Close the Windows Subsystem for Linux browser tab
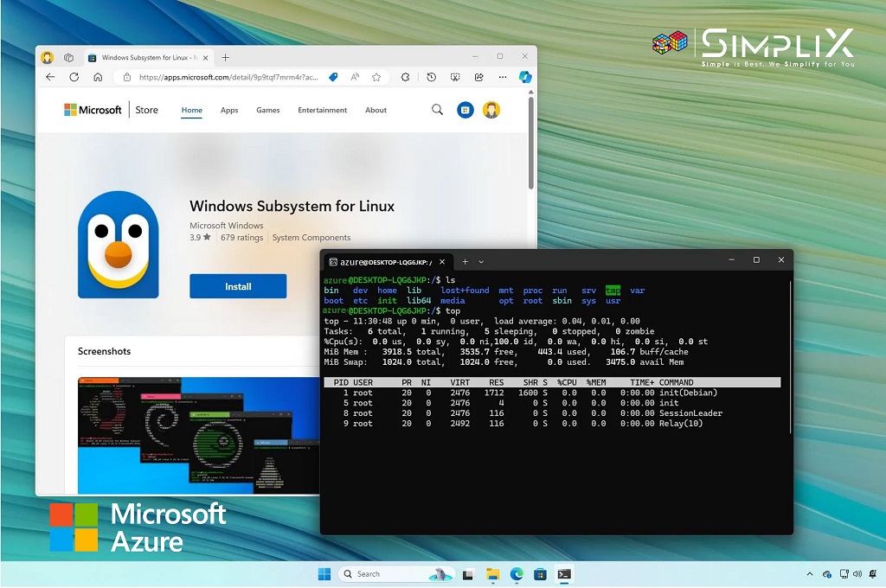886x588 pixels. (x=206, y=58)
